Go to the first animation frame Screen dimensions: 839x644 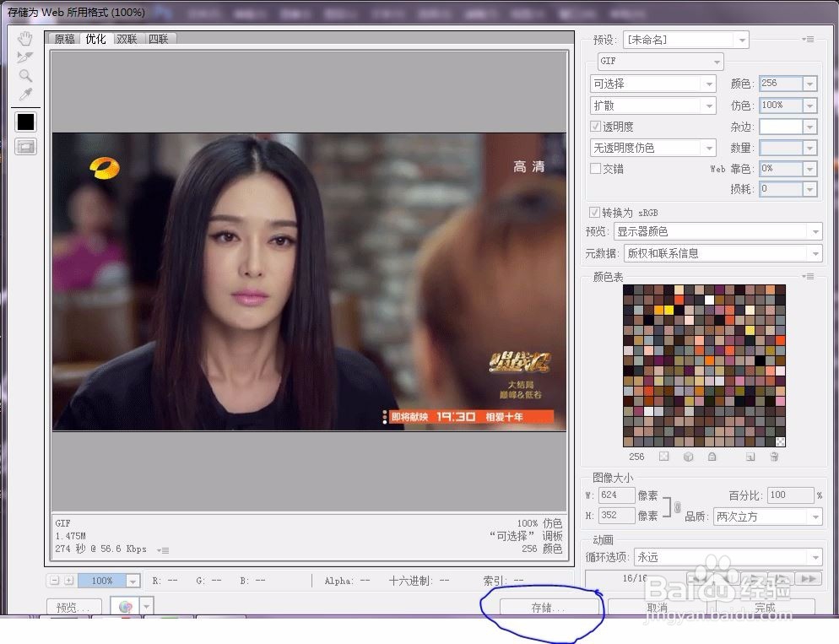[698, 578]
